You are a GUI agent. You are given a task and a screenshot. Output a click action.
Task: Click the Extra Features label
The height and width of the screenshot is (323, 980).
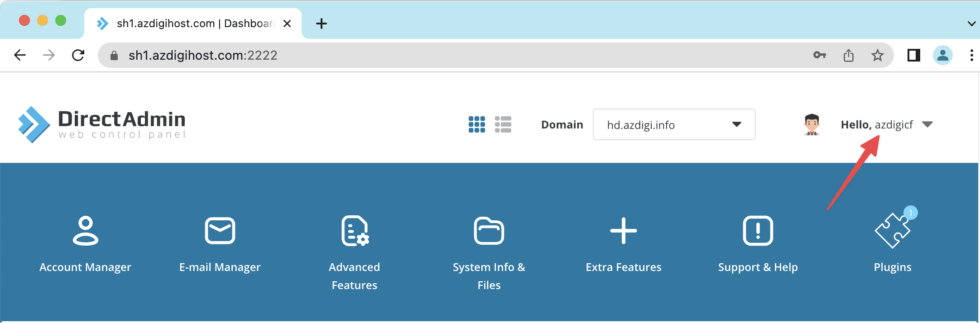[x=624, y=267]
